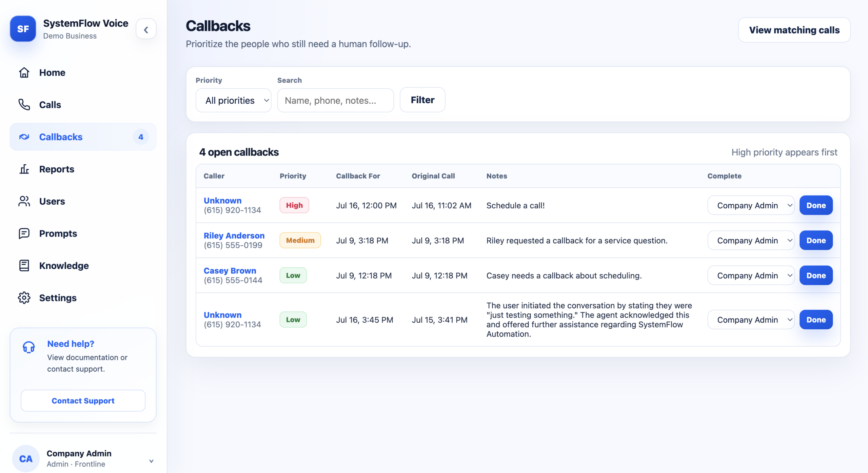
Task: Click View matching calls button
Action: pyautogui.click(x=794, y=30)
